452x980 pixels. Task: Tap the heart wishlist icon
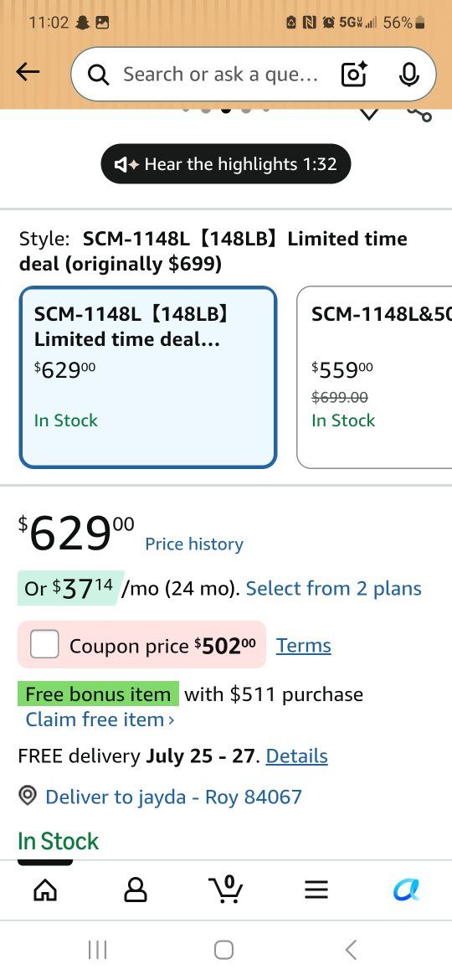pos(370,115)
